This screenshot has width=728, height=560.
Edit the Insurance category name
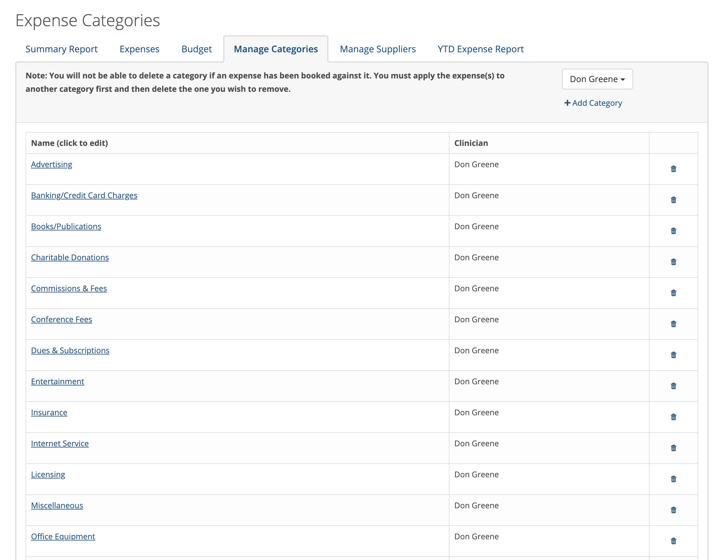point(49,412)
